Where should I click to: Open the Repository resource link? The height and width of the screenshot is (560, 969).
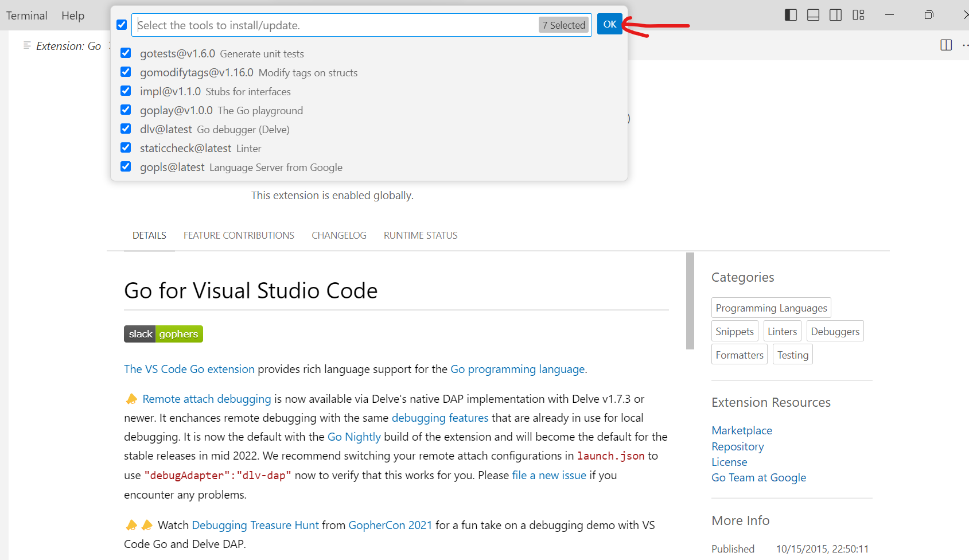[737, 446]
